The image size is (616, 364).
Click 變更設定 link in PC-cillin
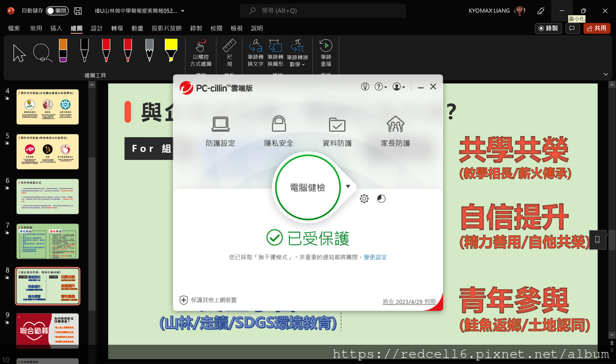point(375,257)
